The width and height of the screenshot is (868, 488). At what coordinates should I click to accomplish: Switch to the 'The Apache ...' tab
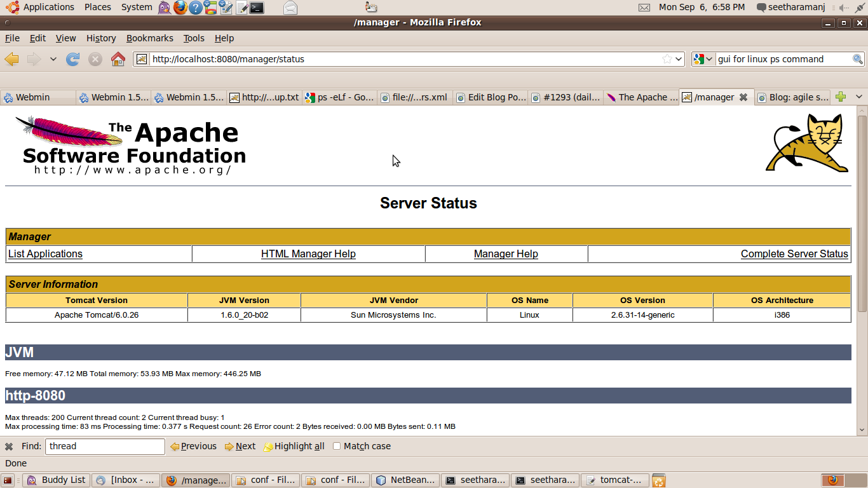pos(641,97)
